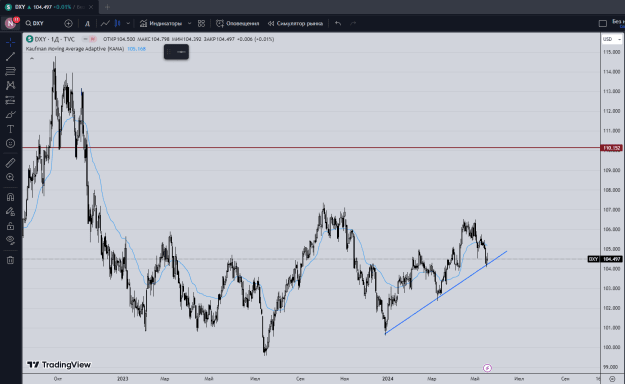
Task: Click the 99.000 price axis label
Action: (x=611, y=367)
